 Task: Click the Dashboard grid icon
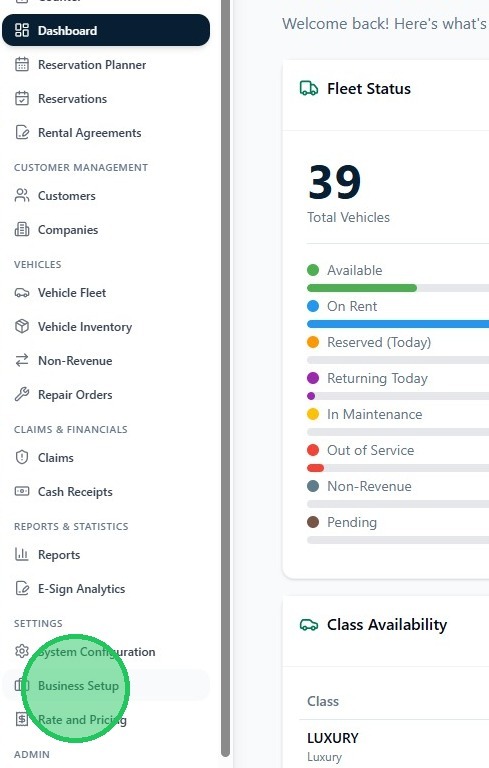(22, 30)
